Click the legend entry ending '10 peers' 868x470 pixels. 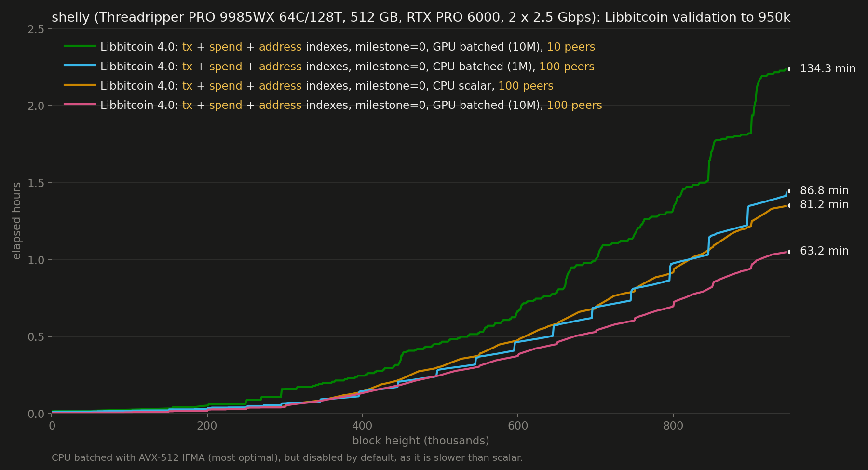click(x=348, y=47)
